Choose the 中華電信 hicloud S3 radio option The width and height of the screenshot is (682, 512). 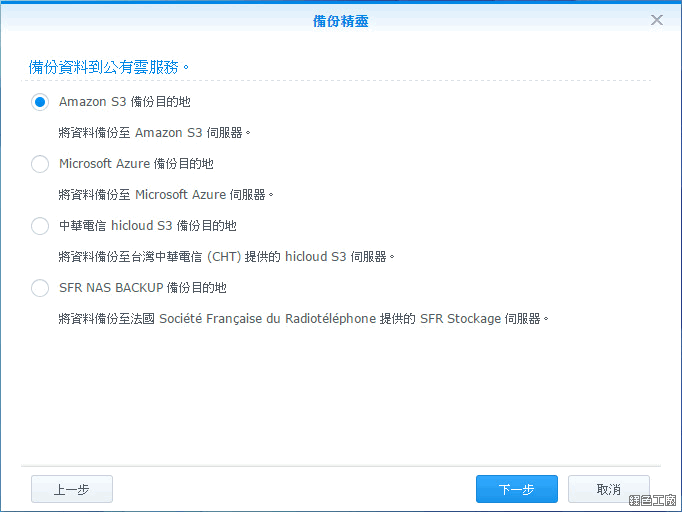coord(40,226)
